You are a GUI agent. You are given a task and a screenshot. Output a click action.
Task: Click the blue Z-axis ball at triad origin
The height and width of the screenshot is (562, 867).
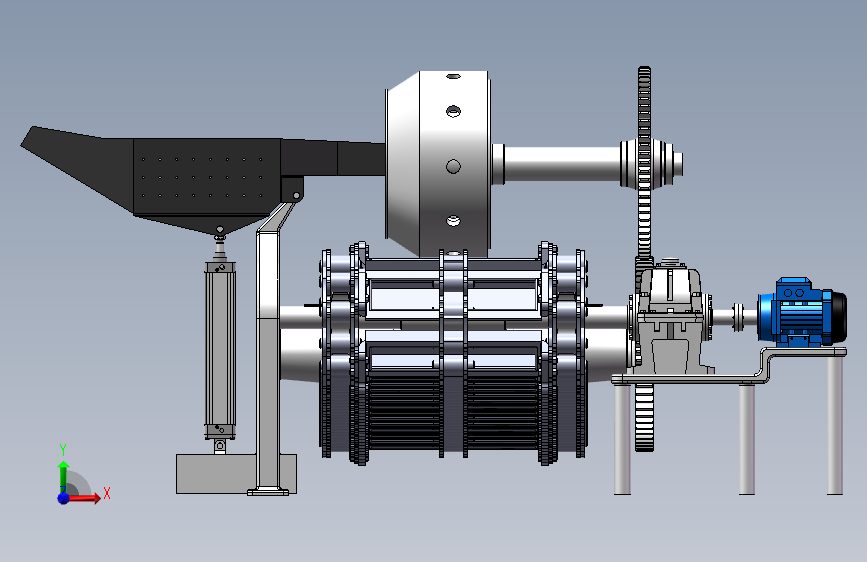pyautogui.click(x=64, y=498)
